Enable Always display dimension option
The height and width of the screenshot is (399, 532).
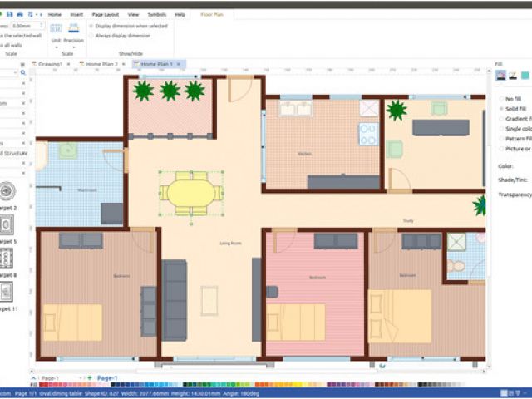[x=90, y=36]
